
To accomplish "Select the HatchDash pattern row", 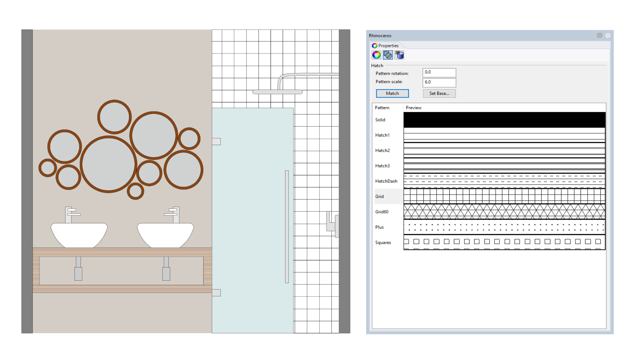I will [x=386, y=181].
